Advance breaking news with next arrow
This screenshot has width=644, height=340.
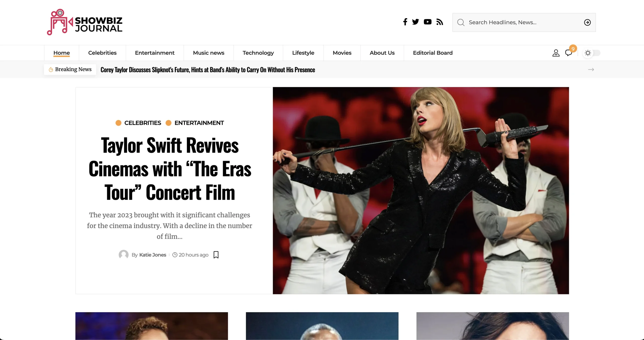(x=591, y=70)
